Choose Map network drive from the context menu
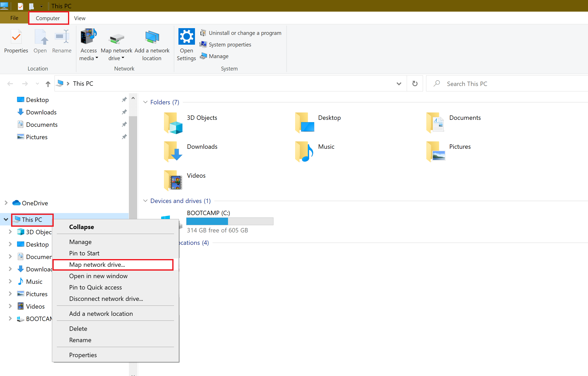 [97, 264]
